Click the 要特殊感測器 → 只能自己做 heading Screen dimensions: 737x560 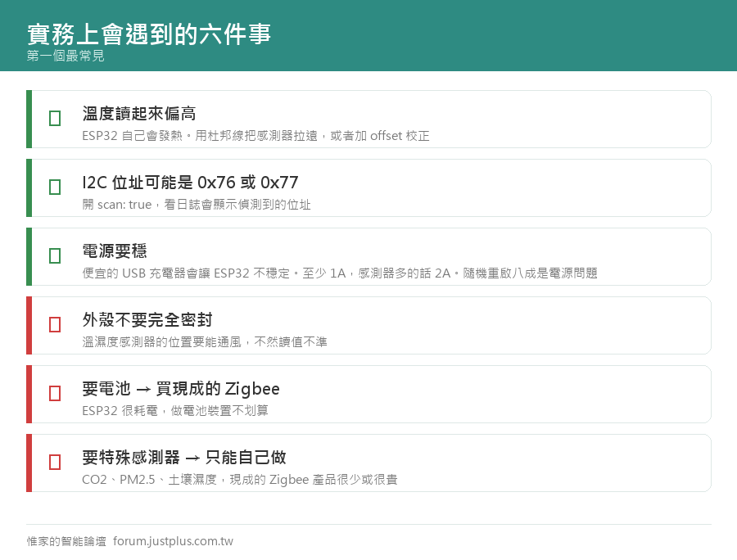184,457
